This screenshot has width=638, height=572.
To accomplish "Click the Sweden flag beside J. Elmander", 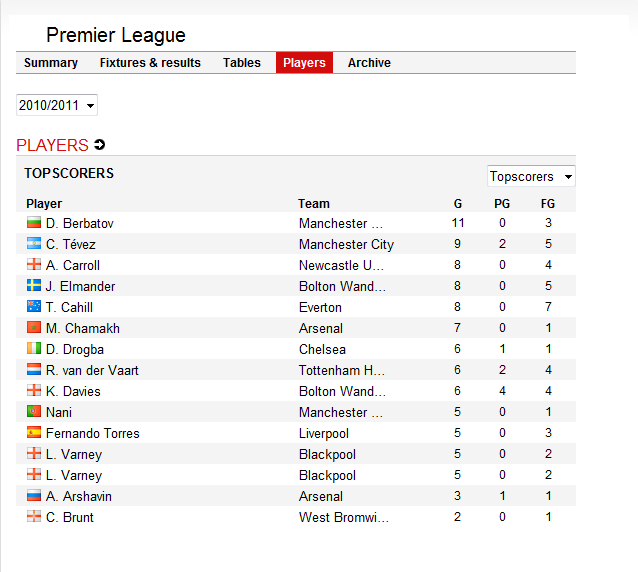I will [x=34, y=285].
